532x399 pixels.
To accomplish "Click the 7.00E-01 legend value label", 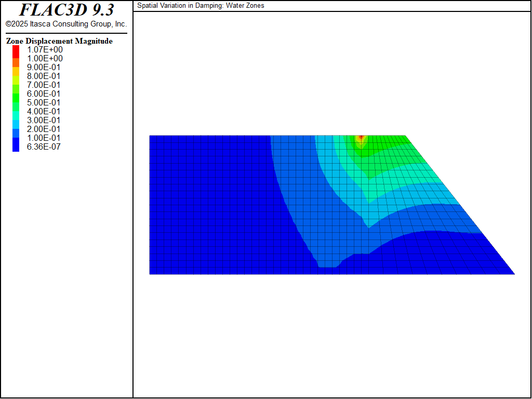I will 44,85.
